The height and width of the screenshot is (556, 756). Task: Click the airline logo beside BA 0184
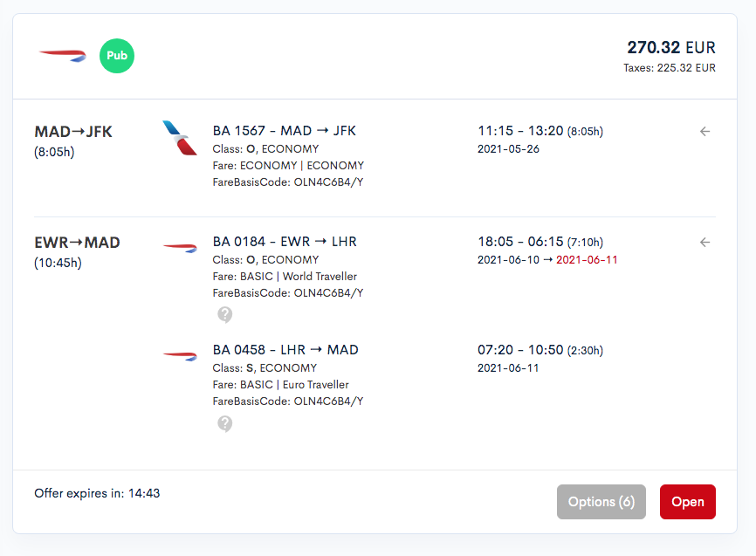coord(180,248)
